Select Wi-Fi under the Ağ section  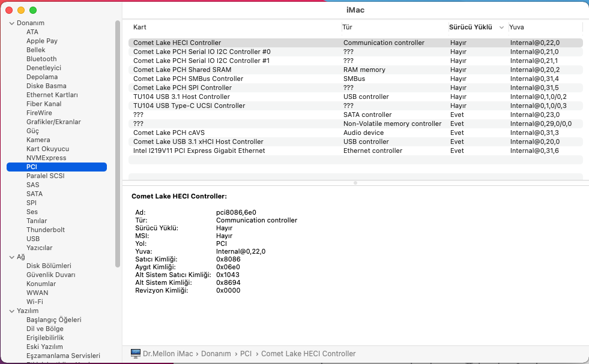pyautogui.click(x=35, y=302)
